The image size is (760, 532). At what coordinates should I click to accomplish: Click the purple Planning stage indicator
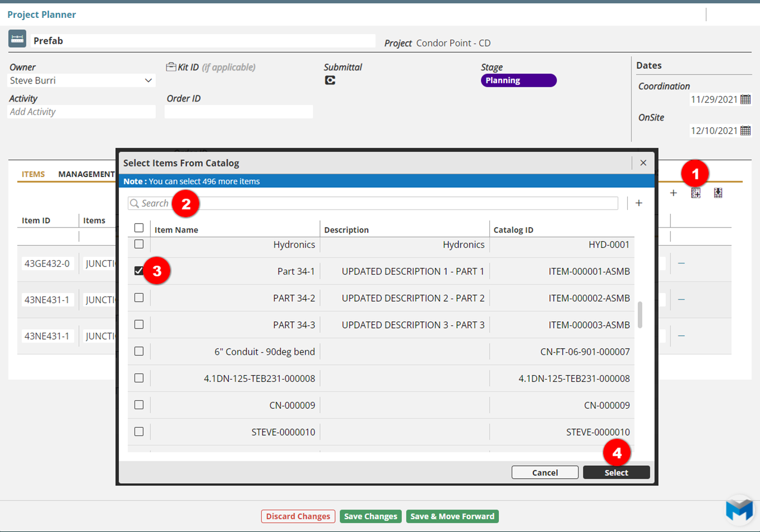(x=518, y=81)
